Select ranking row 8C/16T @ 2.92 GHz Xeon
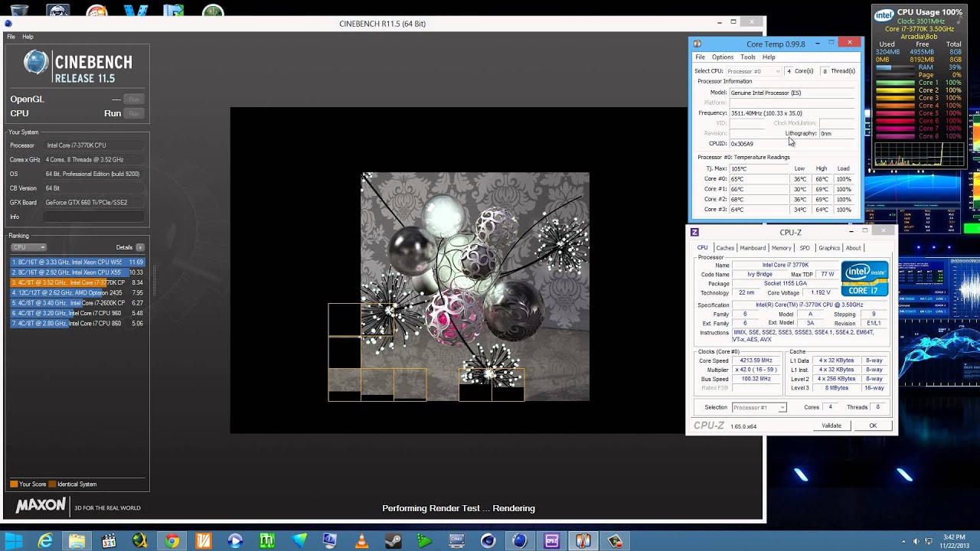Screen dimensions: 980x551 [77, 272]
